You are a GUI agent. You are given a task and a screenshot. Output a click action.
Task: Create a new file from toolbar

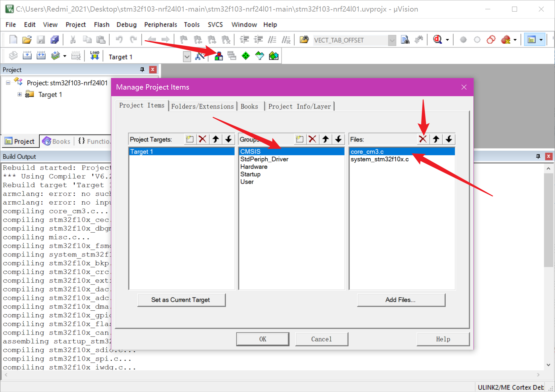13,40
